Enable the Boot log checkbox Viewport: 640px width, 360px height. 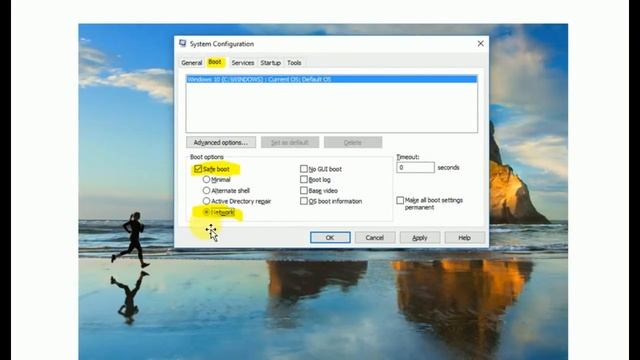click(x=304, y=180)
